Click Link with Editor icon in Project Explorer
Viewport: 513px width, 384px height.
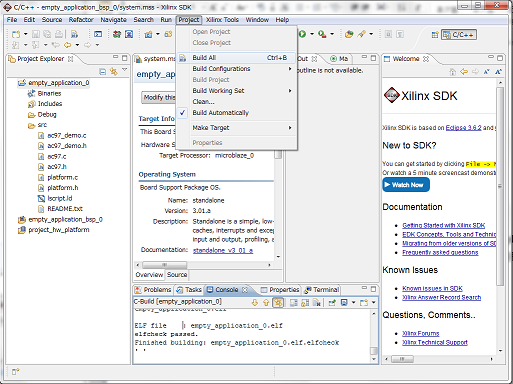tap(114, 72)
